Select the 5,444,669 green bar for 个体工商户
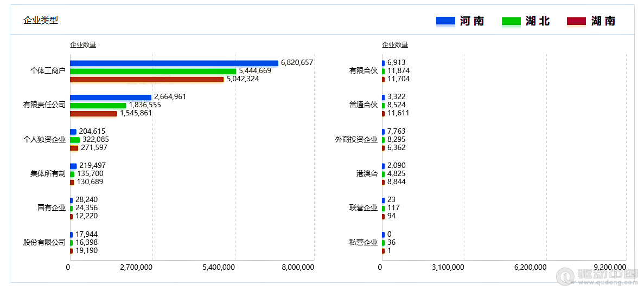The height and width of the screenshot is (292, 644). [x=153, y=71]
